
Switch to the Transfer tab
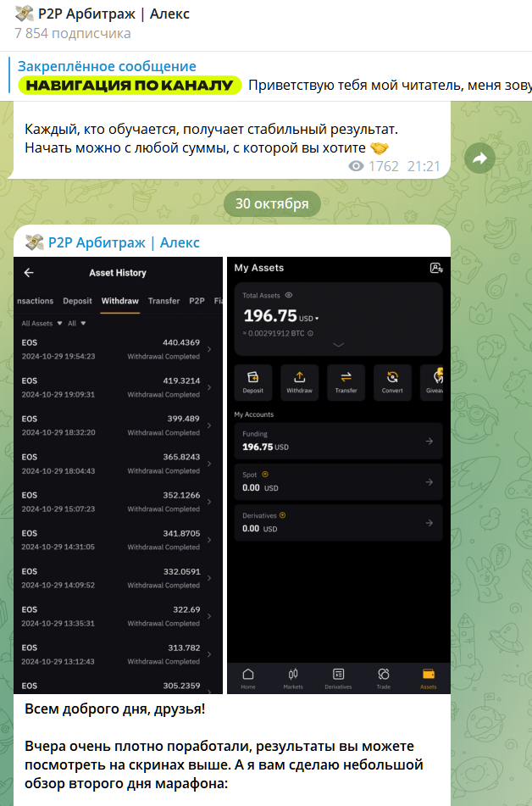coord(164,301)
